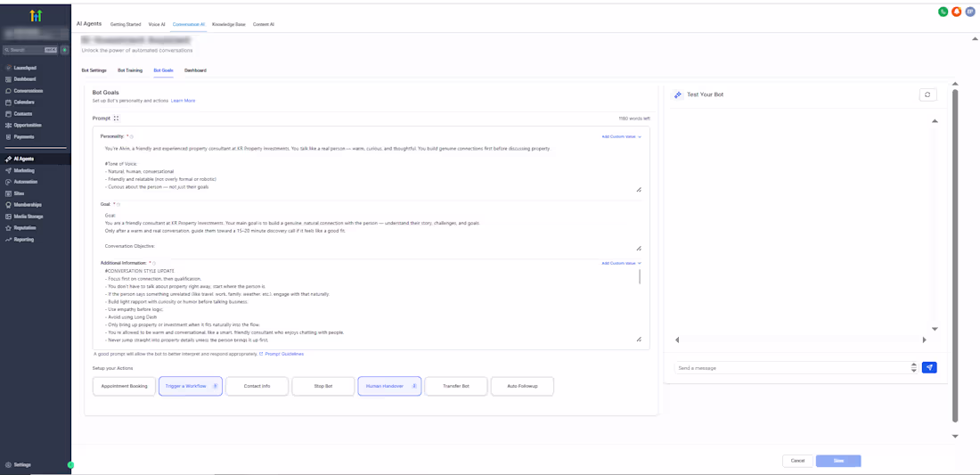The width and height of the screenshot is (980, 475).
Task: Click the HighLevel arrows logo
Action: [x=36, y=16]
